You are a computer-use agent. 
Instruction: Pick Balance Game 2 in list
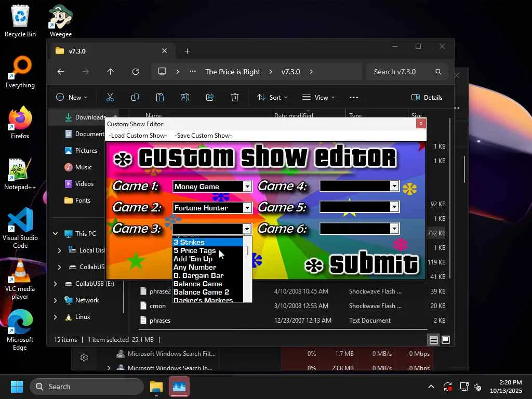click(x=208, y=292)
